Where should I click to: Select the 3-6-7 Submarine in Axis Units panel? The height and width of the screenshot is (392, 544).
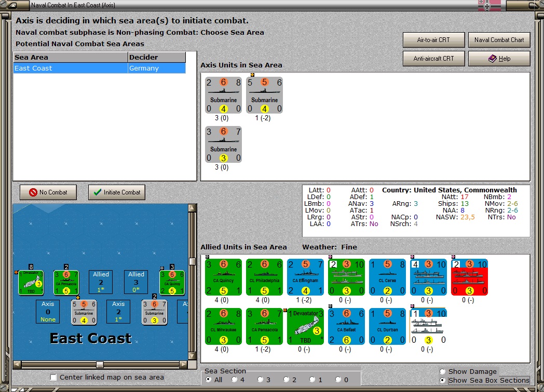tap(223, 145)
